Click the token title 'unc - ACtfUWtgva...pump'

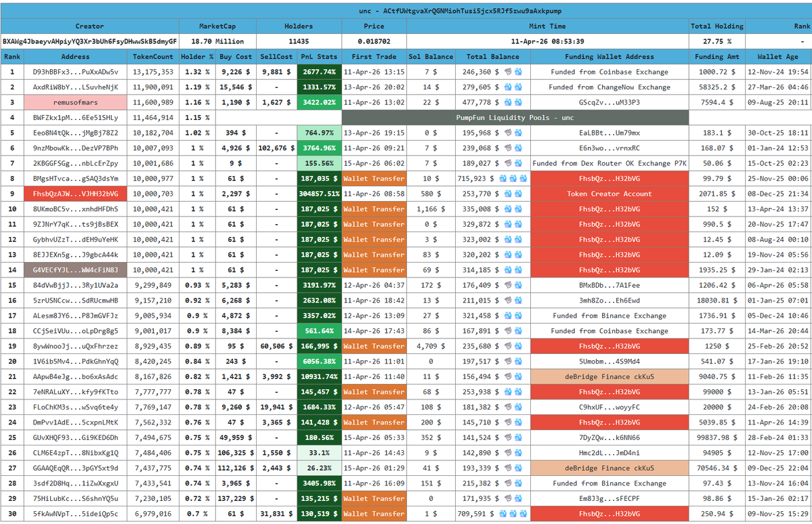[461, 11]
